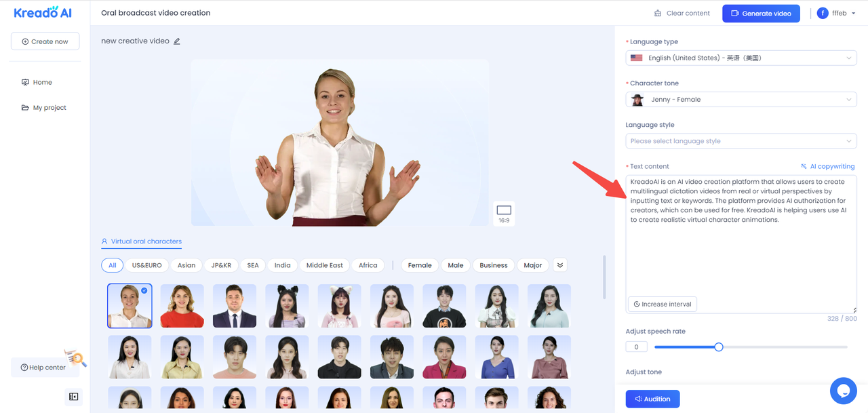Click inside the Text content textarea
The image size is (868, 413).
(741, 244)
